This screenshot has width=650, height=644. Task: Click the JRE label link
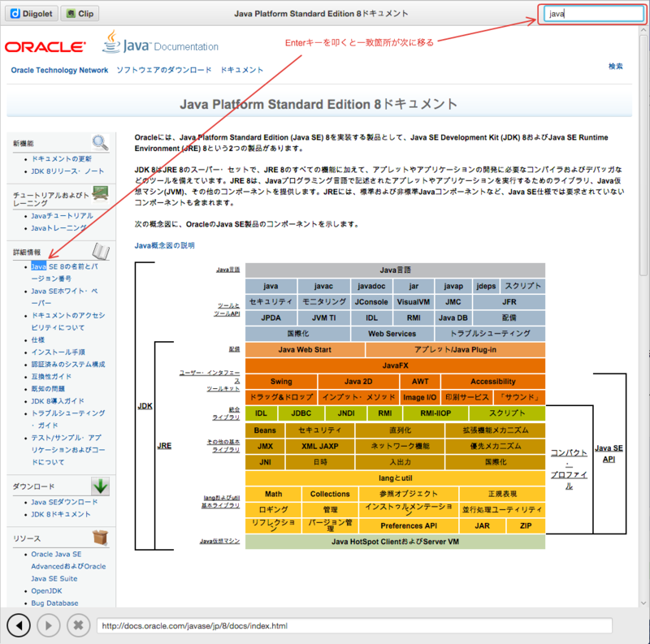coord(164,446)
